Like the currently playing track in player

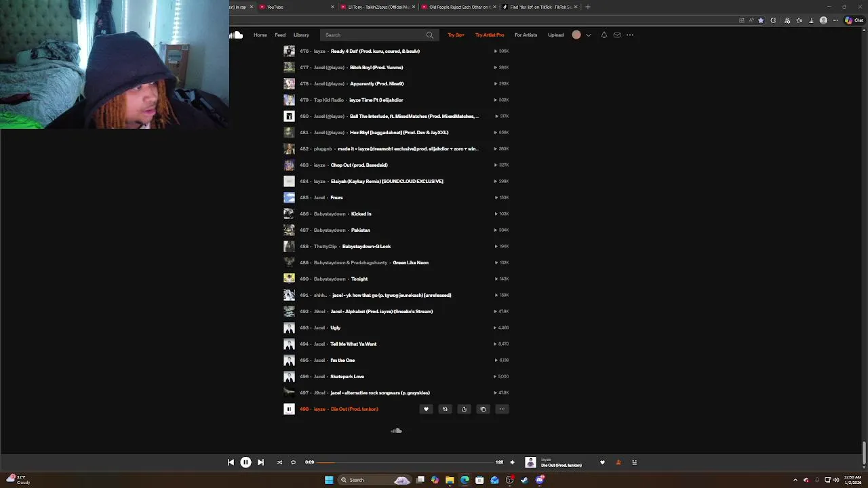[x=602, y=462]
